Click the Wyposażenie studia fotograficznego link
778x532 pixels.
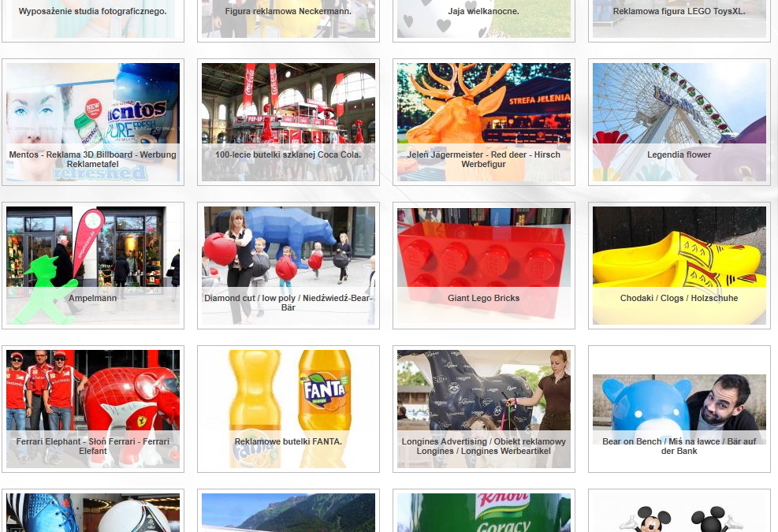pos(93,11)
